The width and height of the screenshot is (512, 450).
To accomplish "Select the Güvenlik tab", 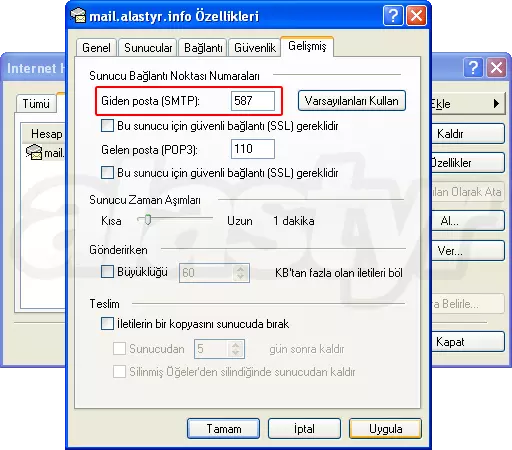I will (x=255, y=48).
